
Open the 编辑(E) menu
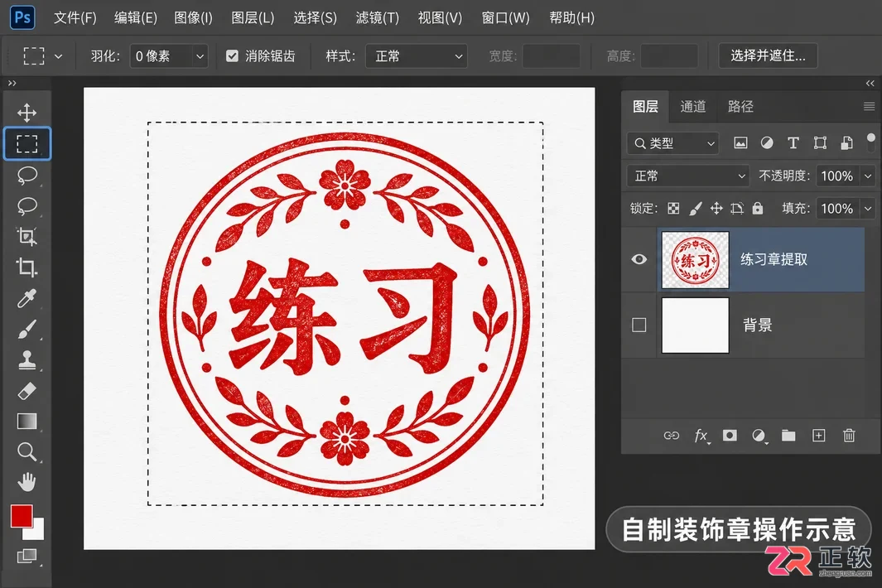[x=136, y=18]
